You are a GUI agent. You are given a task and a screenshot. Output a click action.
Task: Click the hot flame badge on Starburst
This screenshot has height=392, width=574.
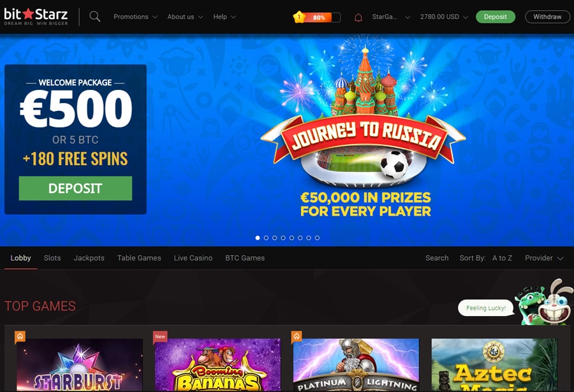pyautogui.click(x=20, y=336)
